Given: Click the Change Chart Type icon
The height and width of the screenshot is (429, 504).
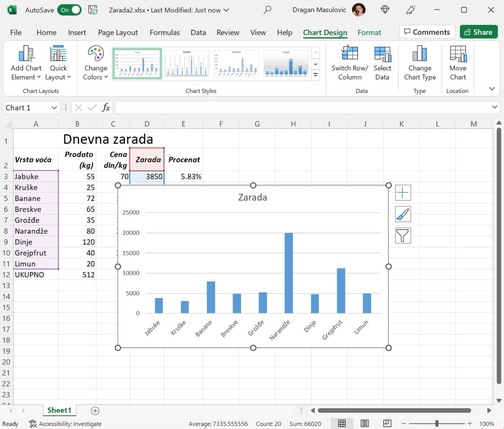Looking at the screenshot, I should [x=420, y=53].
